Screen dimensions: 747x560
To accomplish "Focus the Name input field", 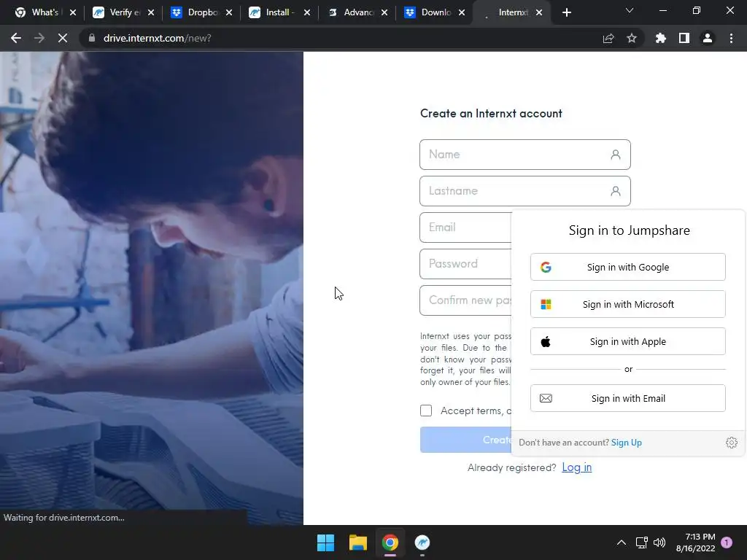I will [x=525, y=155].
